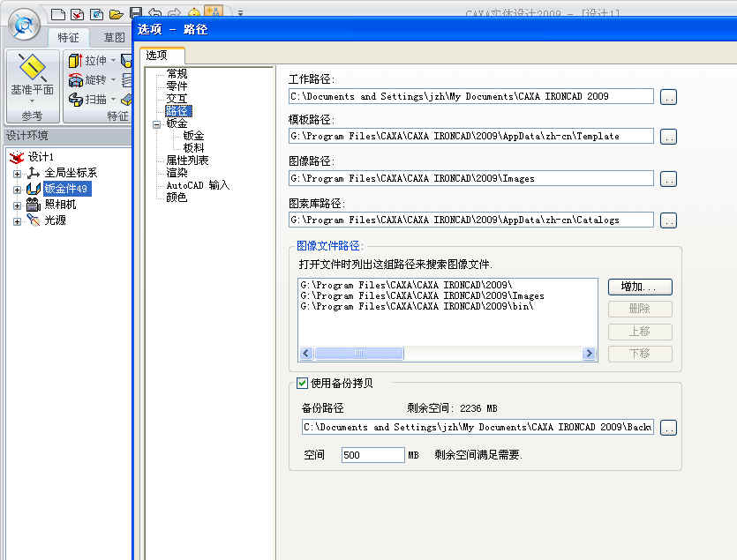Browse for 备份路径 folder

coord(668,428)
